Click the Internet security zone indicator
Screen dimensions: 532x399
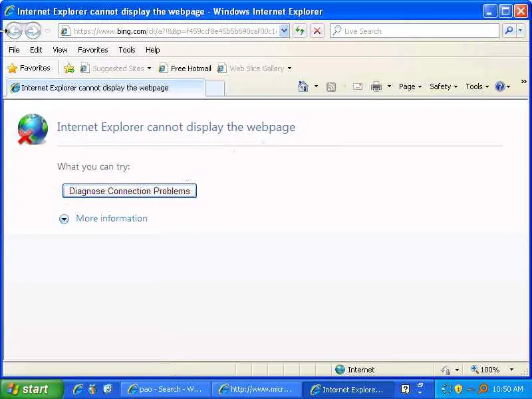tap(355, 370)
